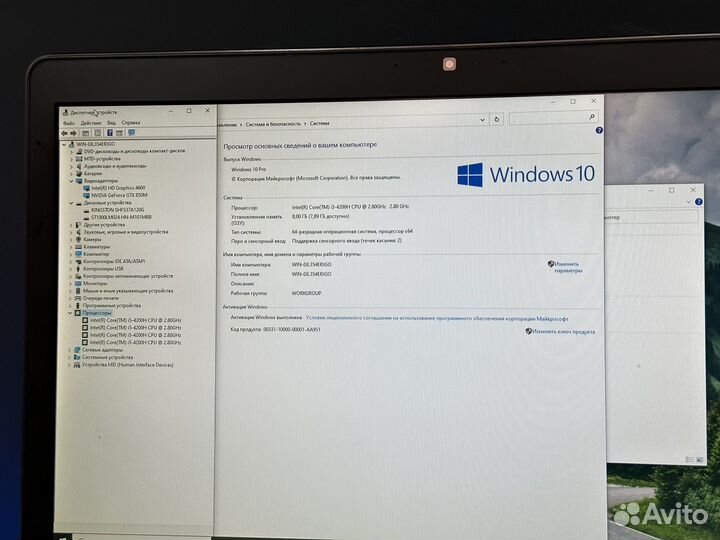Click the magnifier icon in the search box

592,117
